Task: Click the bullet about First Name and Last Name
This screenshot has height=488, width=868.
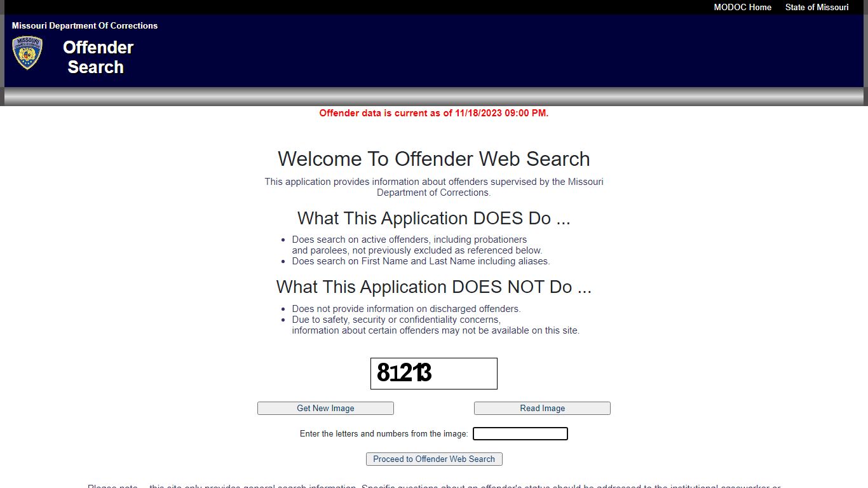Action: coord(421,261)
